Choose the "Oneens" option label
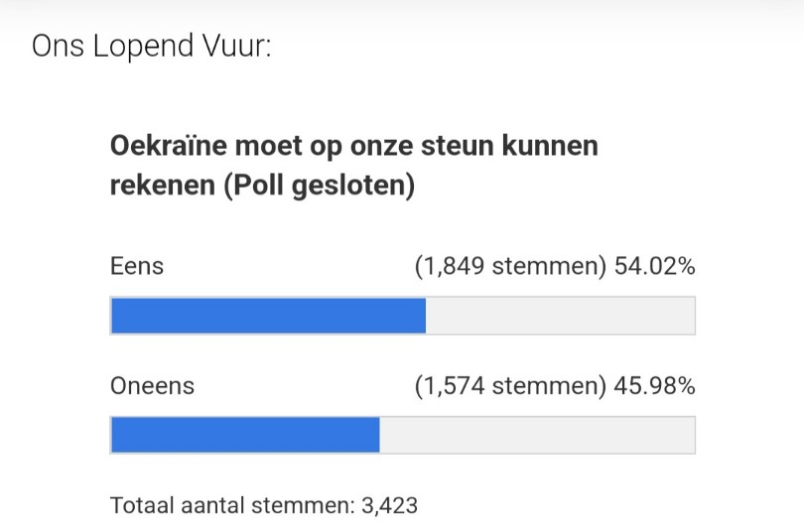 click(152, 386)
